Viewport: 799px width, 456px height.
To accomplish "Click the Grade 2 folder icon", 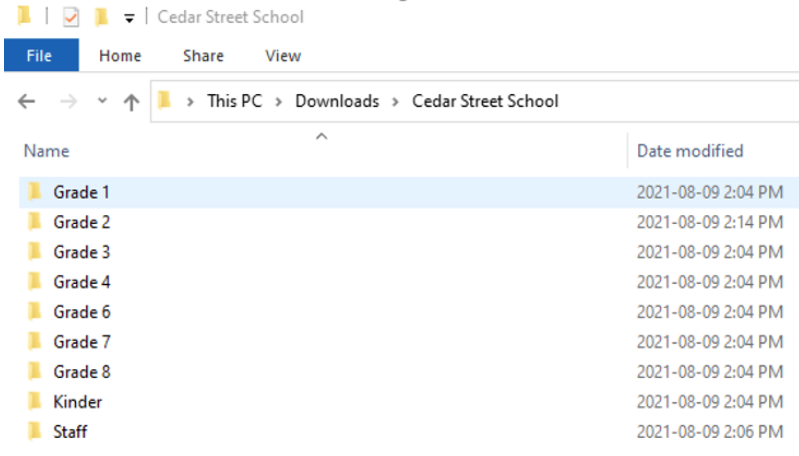I will (35, 222).
